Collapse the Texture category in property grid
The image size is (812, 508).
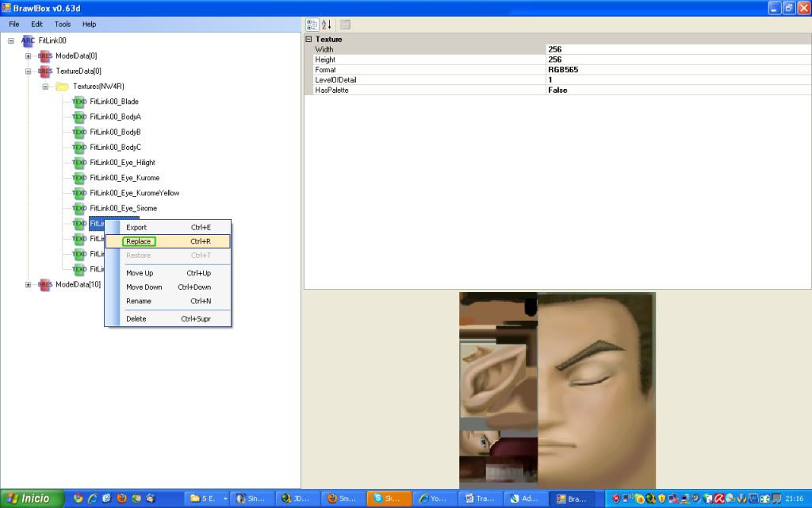coord(309,39)
